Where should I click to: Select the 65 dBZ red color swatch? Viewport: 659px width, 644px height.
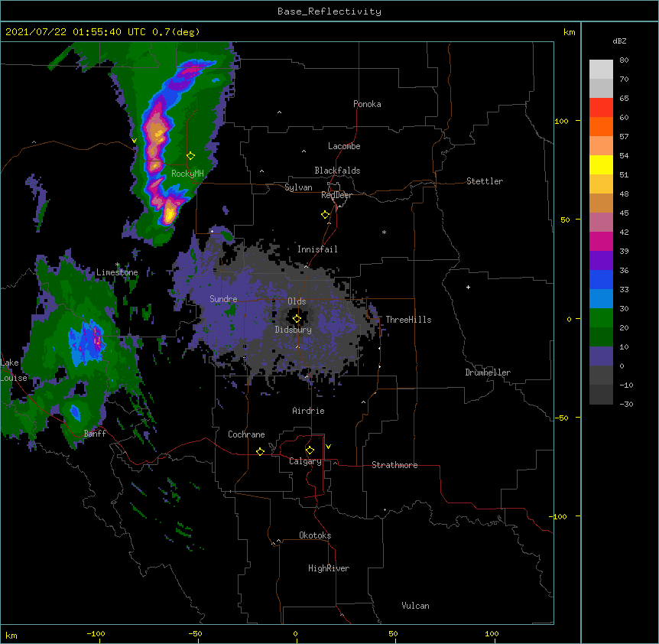[x=601, y=108]
